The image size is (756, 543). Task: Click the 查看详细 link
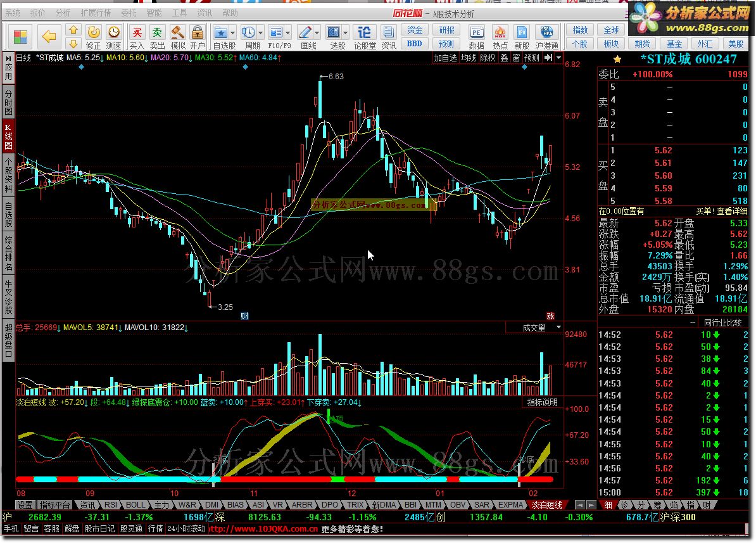[732, 211]
